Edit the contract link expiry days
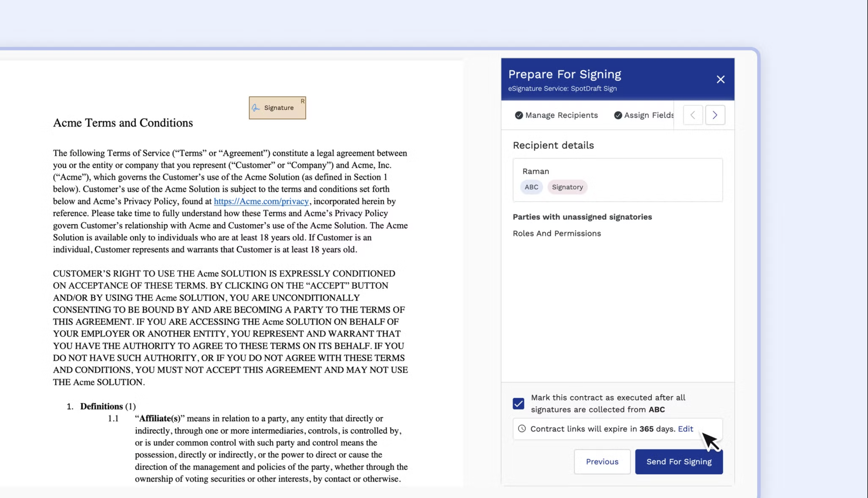868x498 pixels. 685,429
